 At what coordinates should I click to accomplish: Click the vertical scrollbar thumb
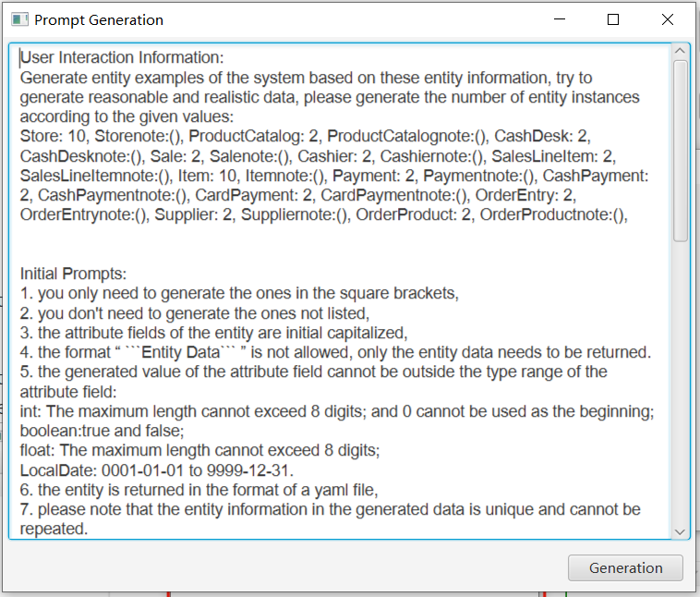coord(681,148)
